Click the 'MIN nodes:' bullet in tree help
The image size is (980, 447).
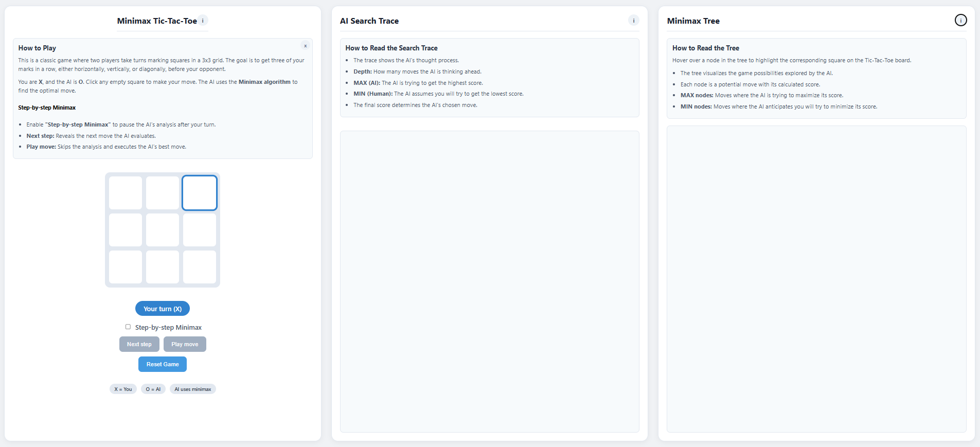779,106
